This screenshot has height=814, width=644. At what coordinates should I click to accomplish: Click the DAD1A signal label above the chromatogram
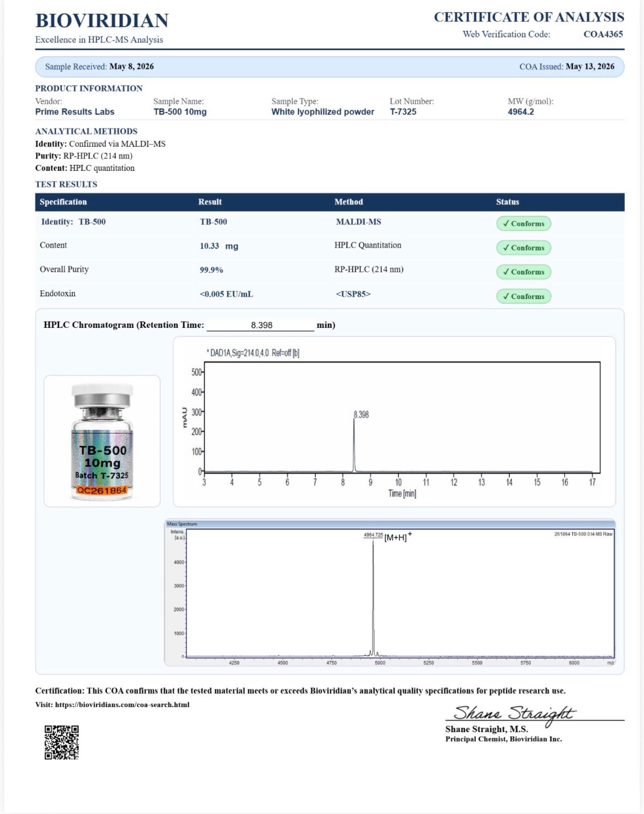253,353
